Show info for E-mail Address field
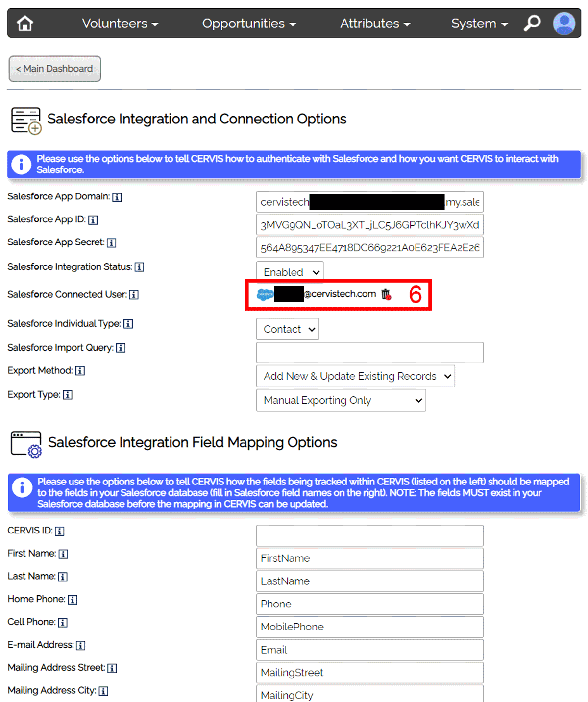The image size is (588, 702). (x=81, y=645)
